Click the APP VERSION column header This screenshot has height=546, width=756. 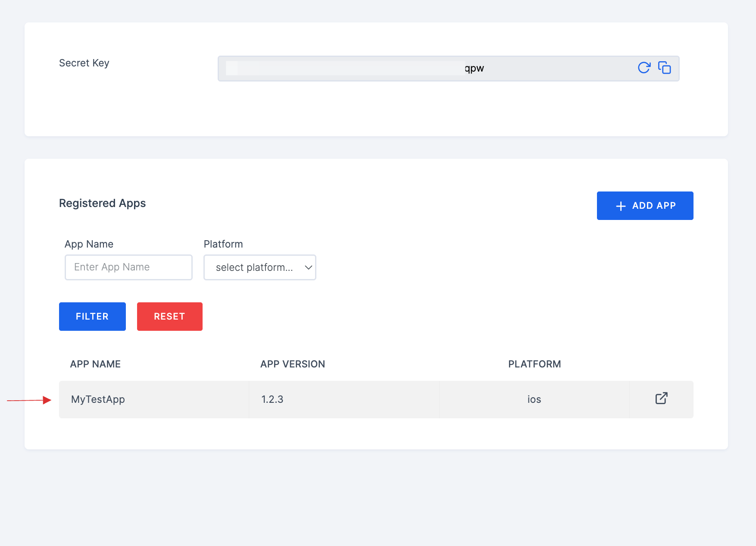tap(292, 364)
